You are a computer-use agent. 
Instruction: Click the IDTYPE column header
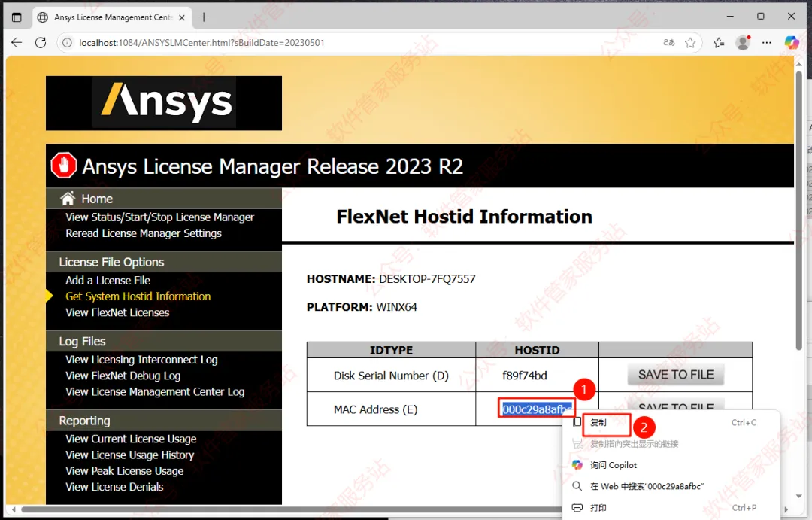click(x=391, y=350)
